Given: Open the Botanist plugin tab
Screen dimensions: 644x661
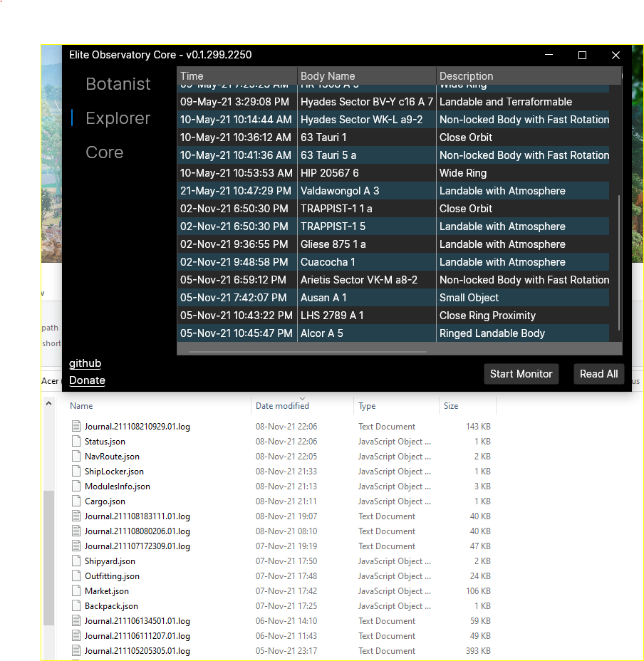Looking at the screenshot, I should pyautogui.click(x=118, y=84).
